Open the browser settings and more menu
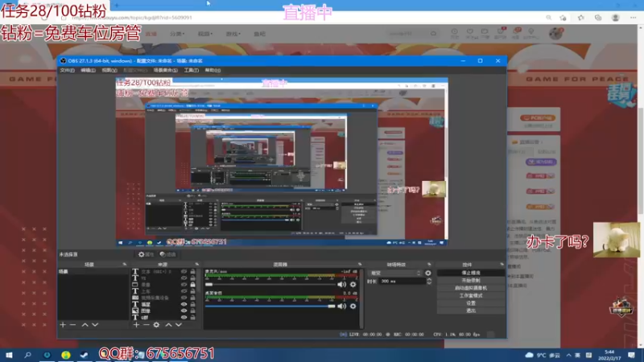The image size is (644, 362). (633, 18)
